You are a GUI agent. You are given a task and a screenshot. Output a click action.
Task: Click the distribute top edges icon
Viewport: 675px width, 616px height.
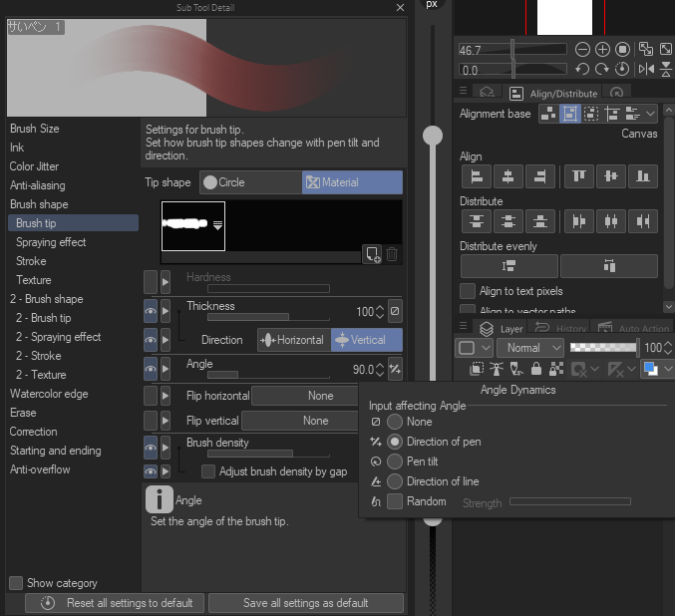point(477,221)
